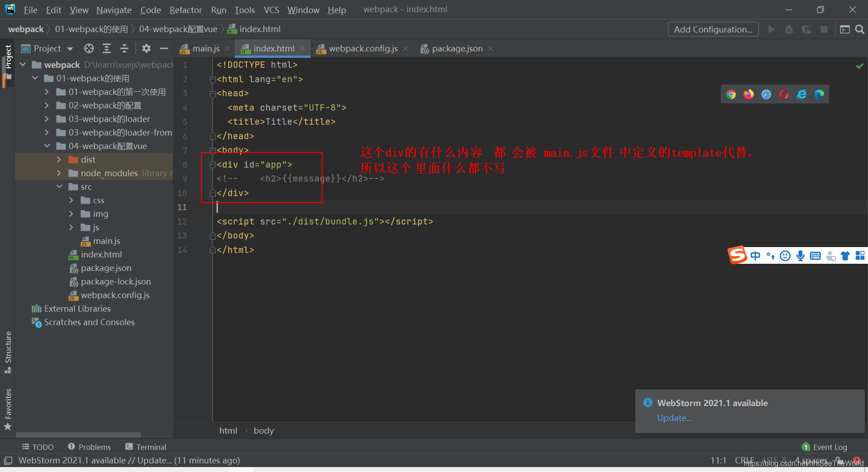The width and height of the screenshot is (868, 472).
Task: Open in Opera browser icon
Action: point(784,94)
